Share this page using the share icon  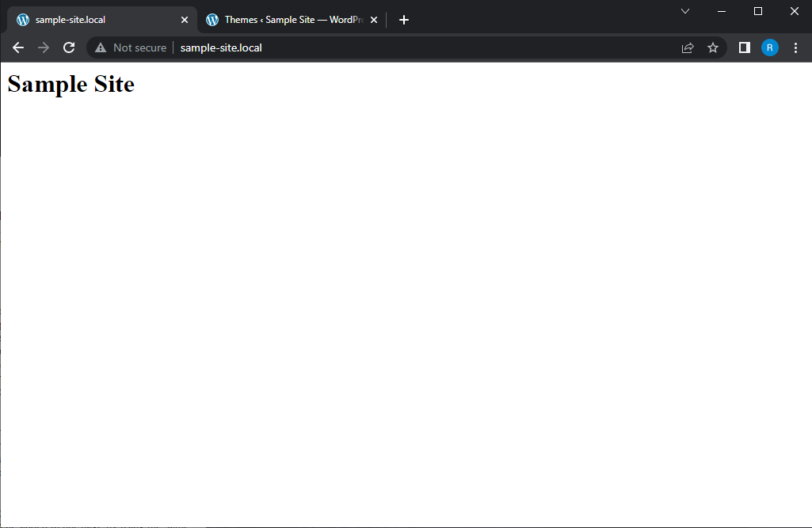tap(688, 47)
